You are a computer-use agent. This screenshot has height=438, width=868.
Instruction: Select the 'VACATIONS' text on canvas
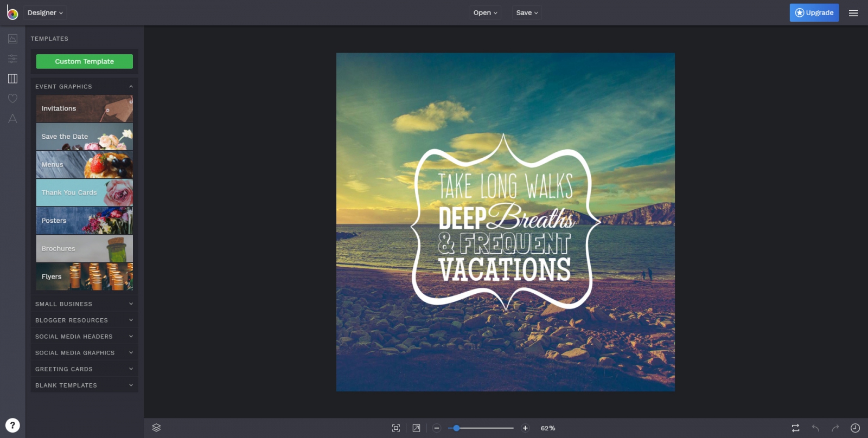point(505,270)
